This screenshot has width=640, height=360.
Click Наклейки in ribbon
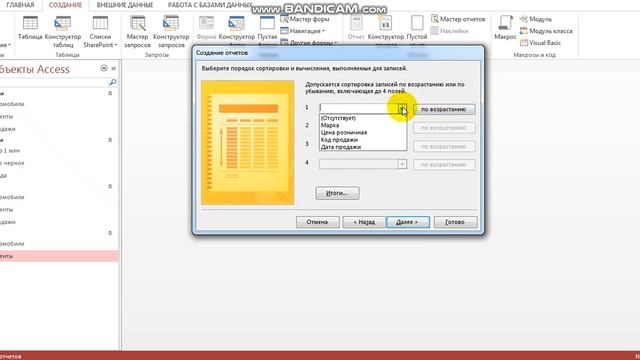pos(449,31)
